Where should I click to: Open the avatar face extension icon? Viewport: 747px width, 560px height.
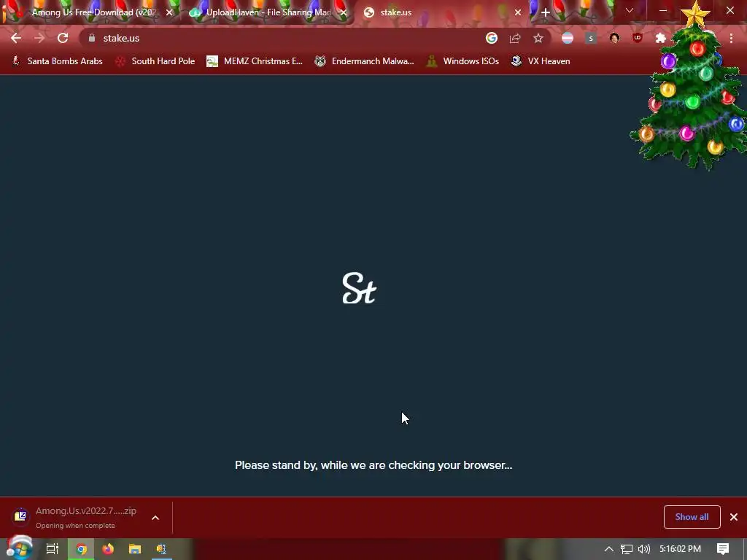614,38
